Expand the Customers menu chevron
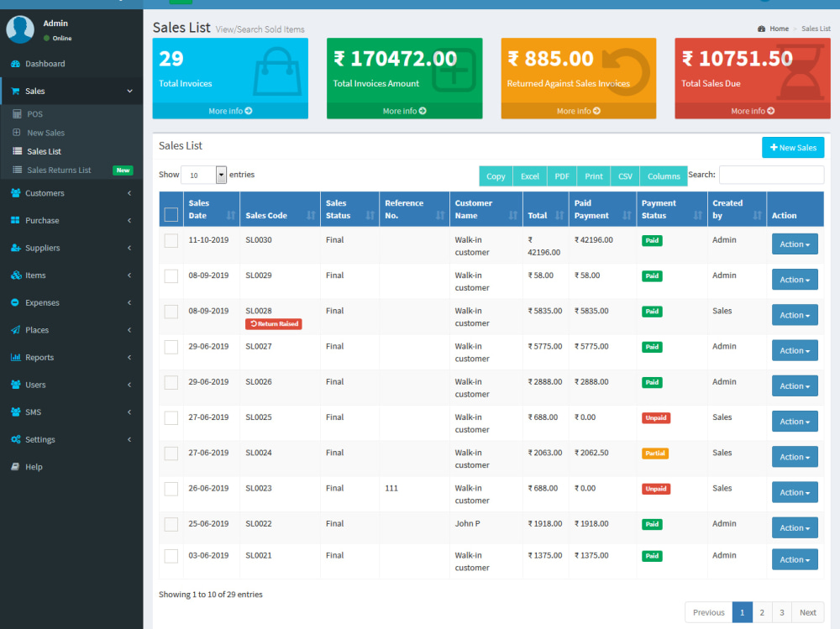840x629 pixels. tap(129, 193)
